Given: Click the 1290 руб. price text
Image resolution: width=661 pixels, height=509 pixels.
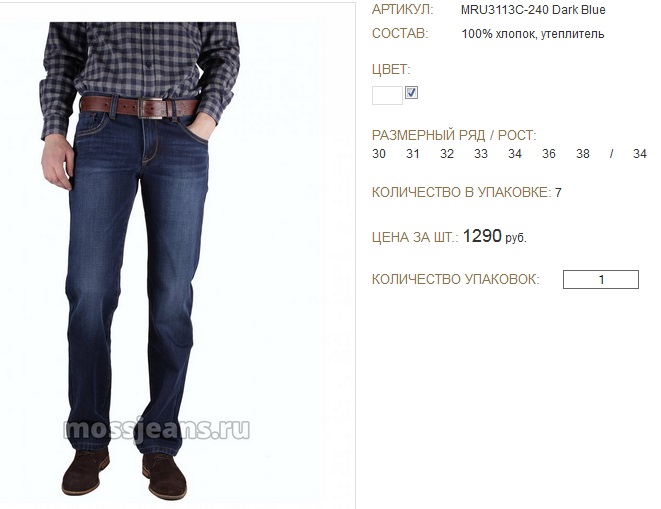Looking at the screenshot, I should pos(495,236).
